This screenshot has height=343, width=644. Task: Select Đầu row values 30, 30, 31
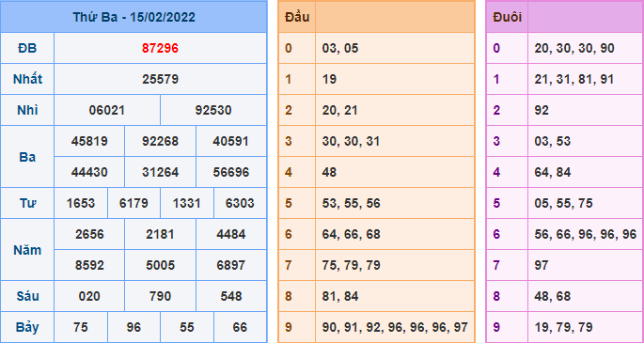352,142
